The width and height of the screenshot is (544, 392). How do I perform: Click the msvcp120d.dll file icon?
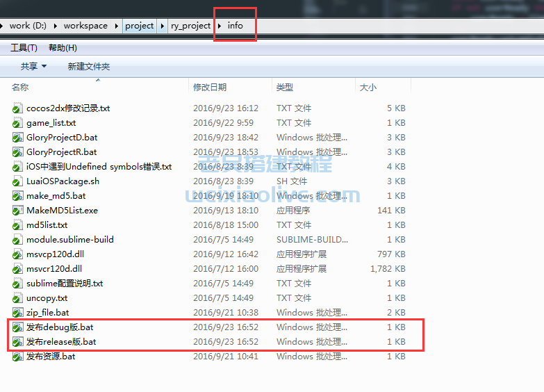[x=17, y=254]
